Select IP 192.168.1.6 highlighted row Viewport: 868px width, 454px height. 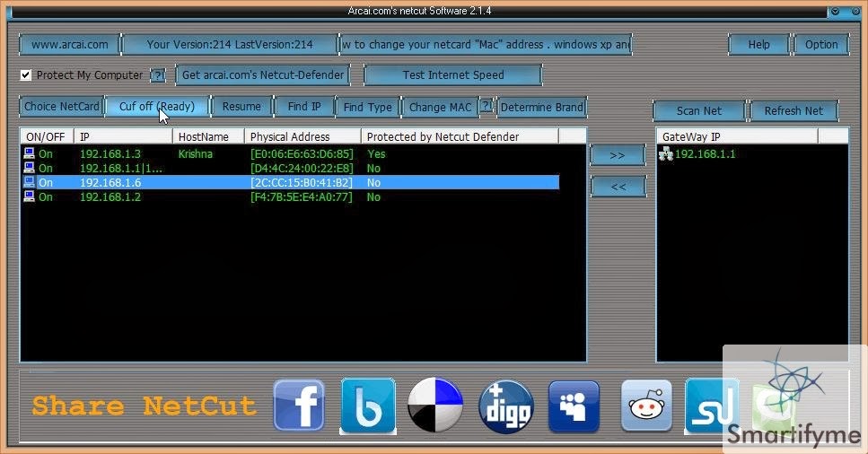click(290, 182)
